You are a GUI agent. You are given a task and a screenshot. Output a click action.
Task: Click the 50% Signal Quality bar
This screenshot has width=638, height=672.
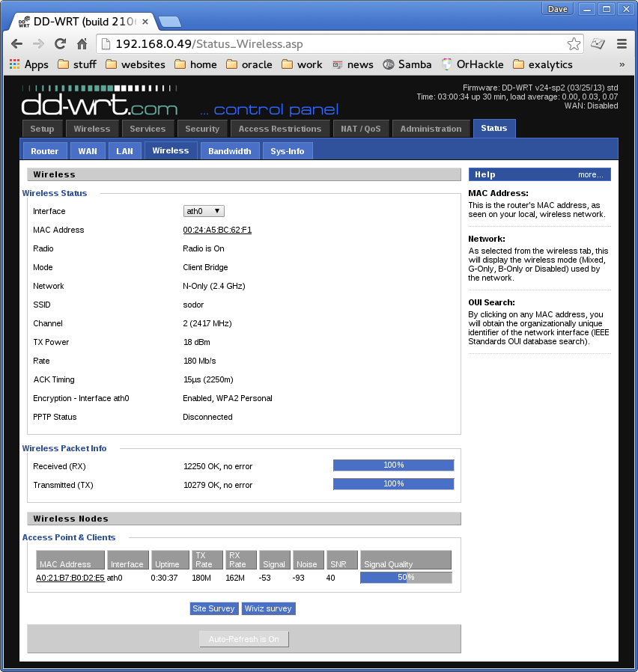(406, 577)
